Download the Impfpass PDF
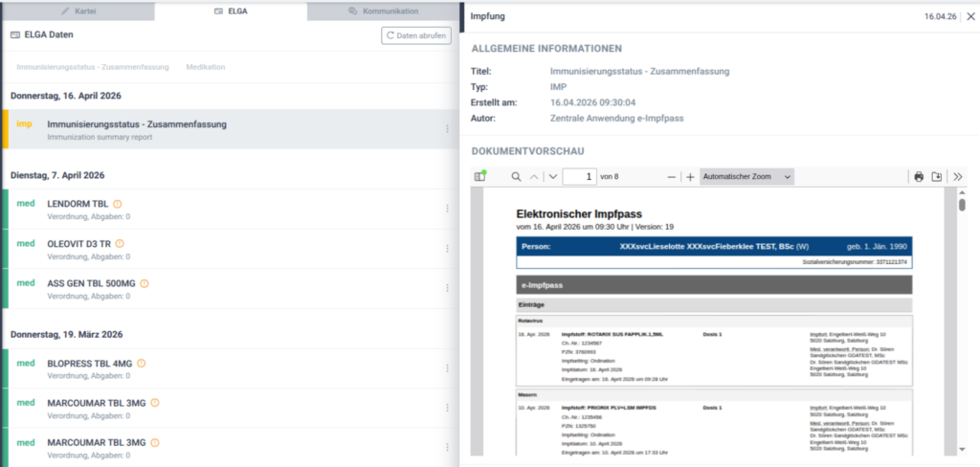Image resolution: width=980 pixels, height=467 pixels. click(937, 177)
